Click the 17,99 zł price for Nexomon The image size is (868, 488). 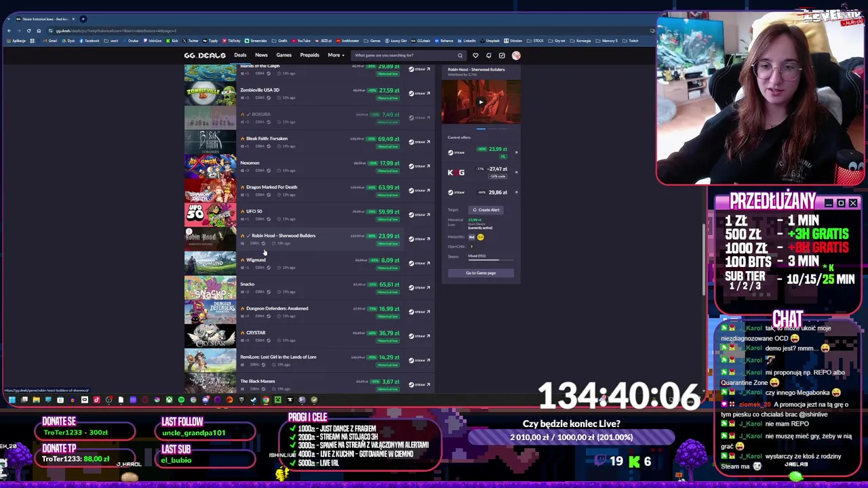click(389, 163)
